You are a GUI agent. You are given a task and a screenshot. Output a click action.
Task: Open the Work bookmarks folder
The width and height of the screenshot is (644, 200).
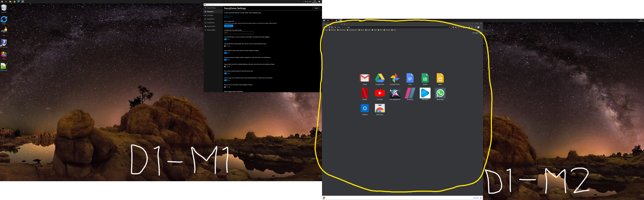(x=380, y=30)
